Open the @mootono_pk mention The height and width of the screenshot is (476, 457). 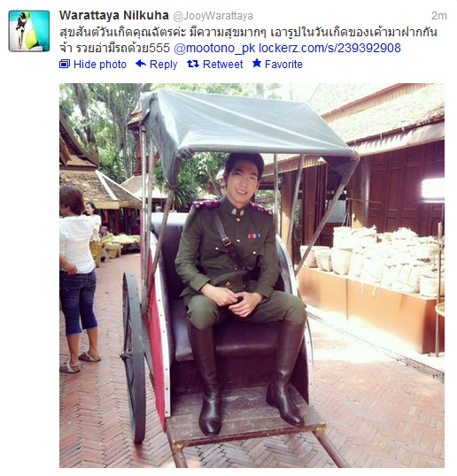214,49
